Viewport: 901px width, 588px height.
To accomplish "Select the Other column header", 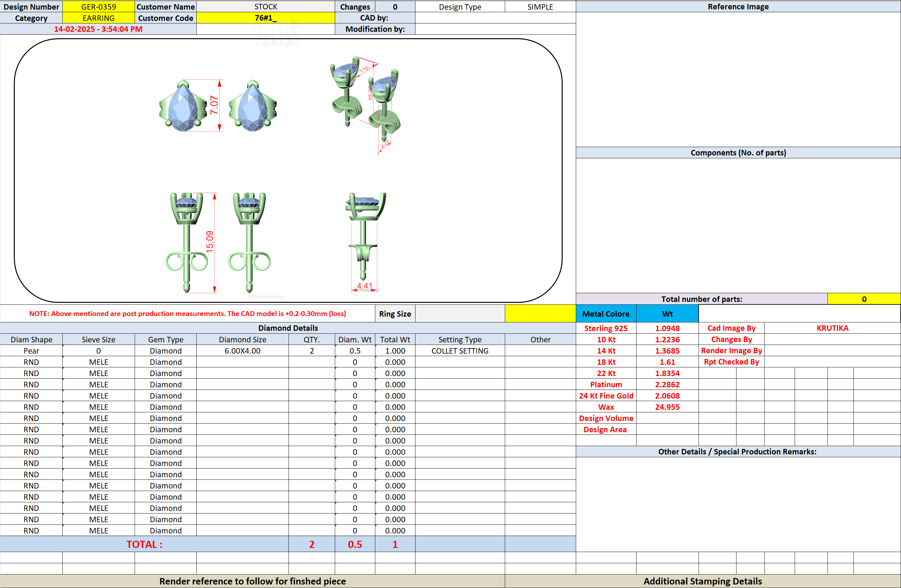I will [540, 339].
